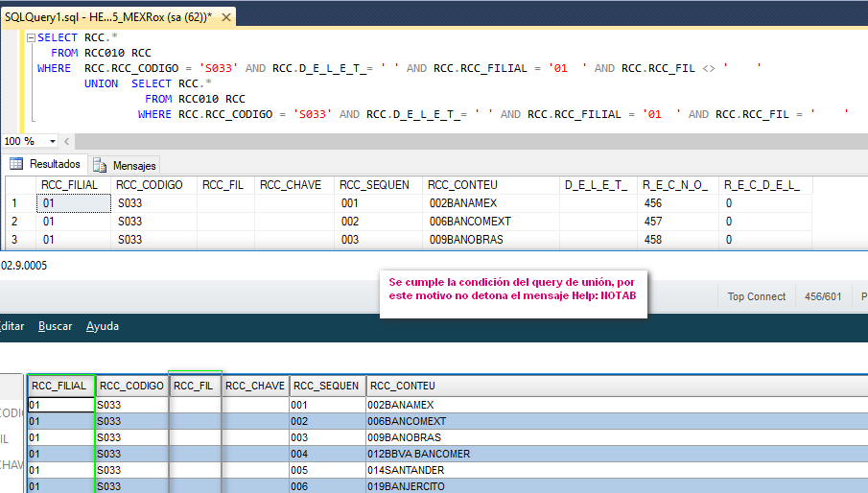Screen dimensions: 868x493
Task: Click the RCC_FILIAL column header in results grid
Action: click(73, 185)
